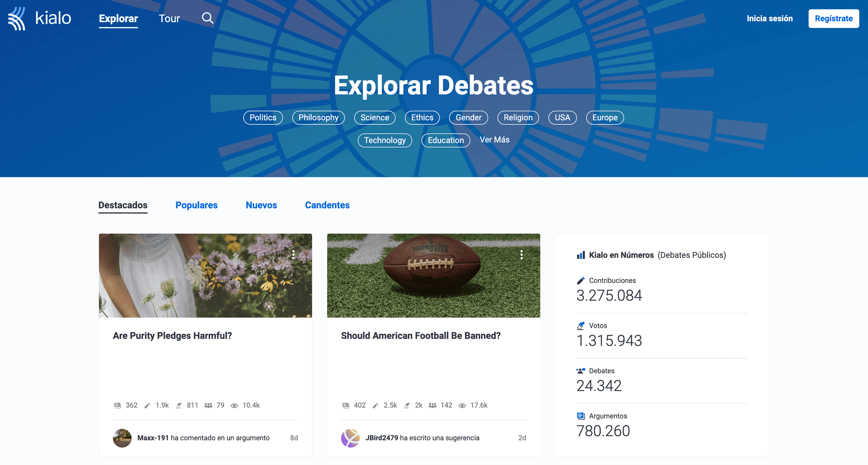Click the Contribuciones pencil icon
This screenshot has width=868, height=465.
tap(581, 280)
